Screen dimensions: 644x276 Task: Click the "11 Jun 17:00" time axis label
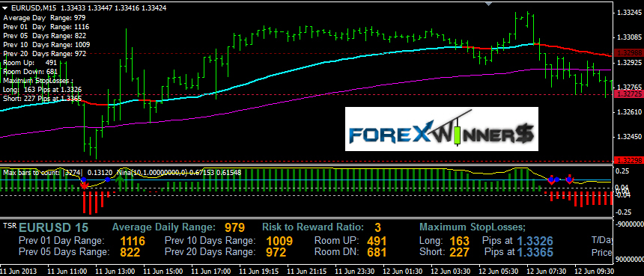[x=211, y=272]
